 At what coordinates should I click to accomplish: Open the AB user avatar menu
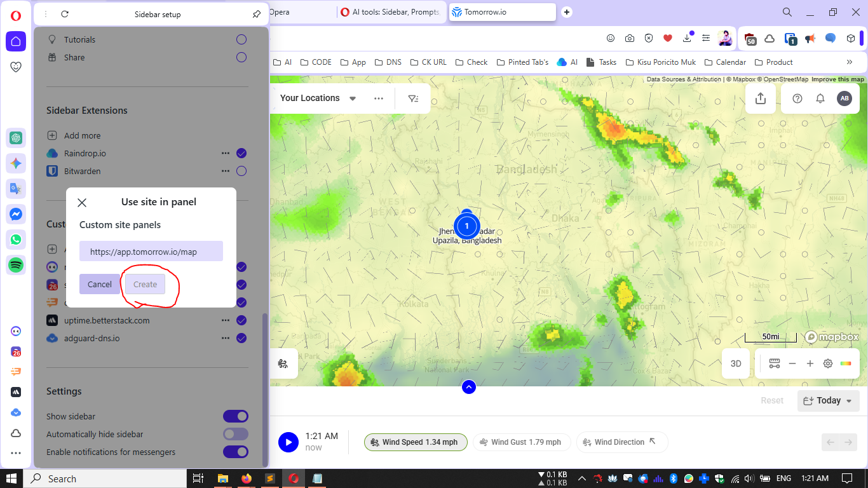pyautogui.click(x=844, y=98)
